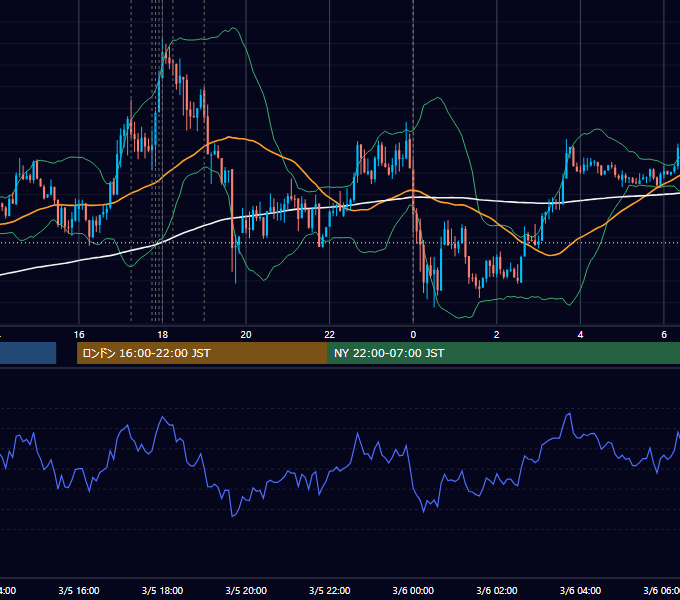The height and width of the screenshot is (600, 680).
Task: Click the 3/6 00:00 label on oscillator axis
Action: pos(413,590)
